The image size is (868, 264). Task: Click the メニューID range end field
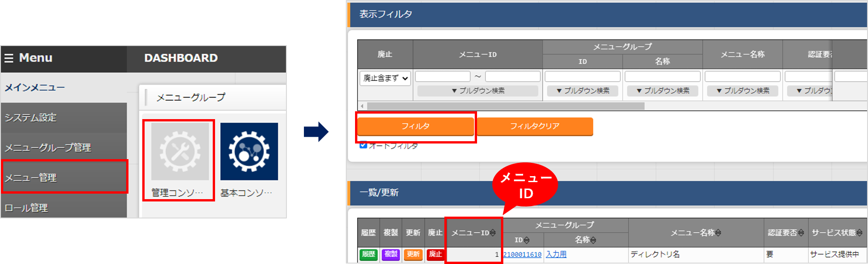(x=513, y=76)
